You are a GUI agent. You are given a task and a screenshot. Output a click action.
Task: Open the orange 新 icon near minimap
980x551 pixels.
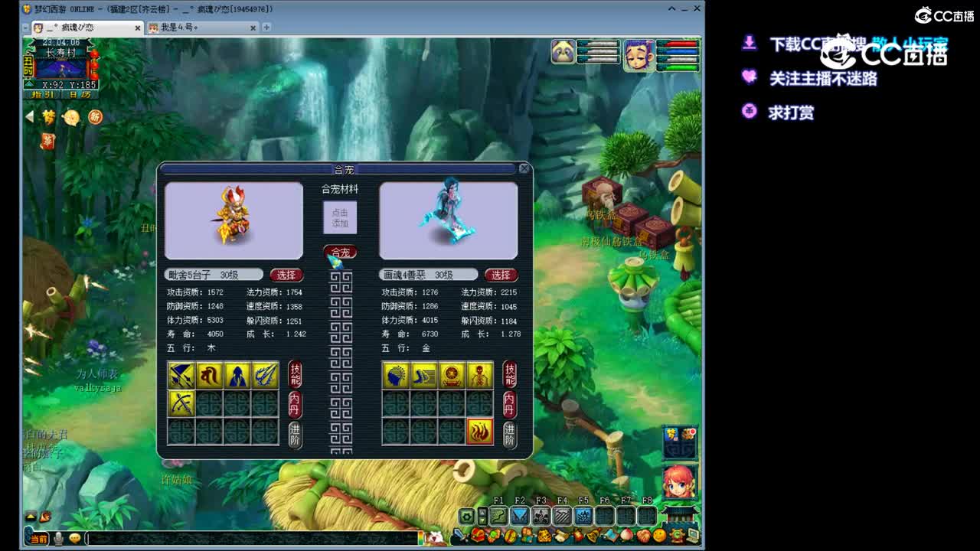click(95, 117)
